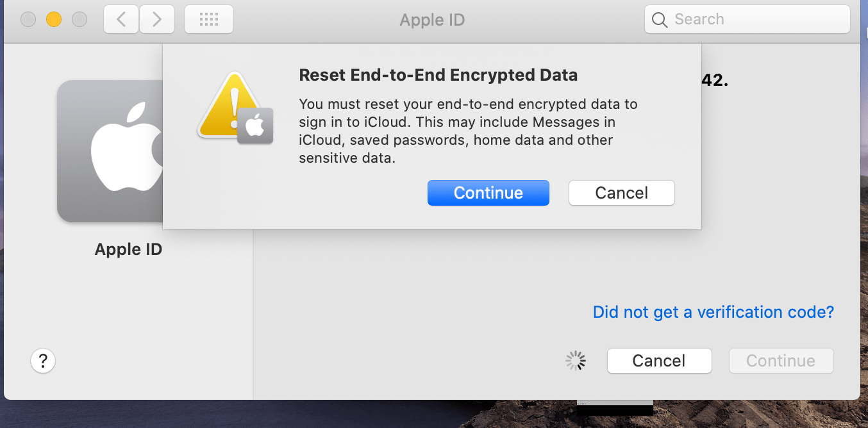Click the magnifying glass search icon
The image size is (868, 428).
coord(660,20)
